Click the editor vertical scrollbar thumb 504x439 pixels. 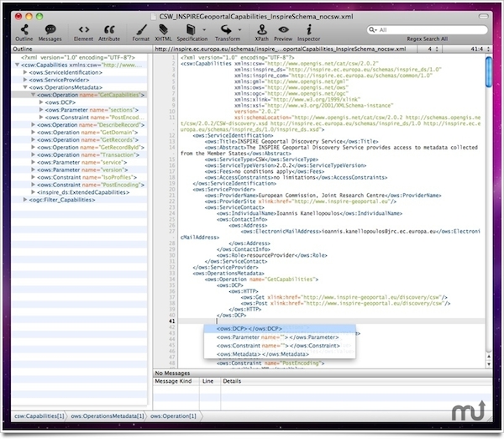pyautogui.click(x=489, y=71)
